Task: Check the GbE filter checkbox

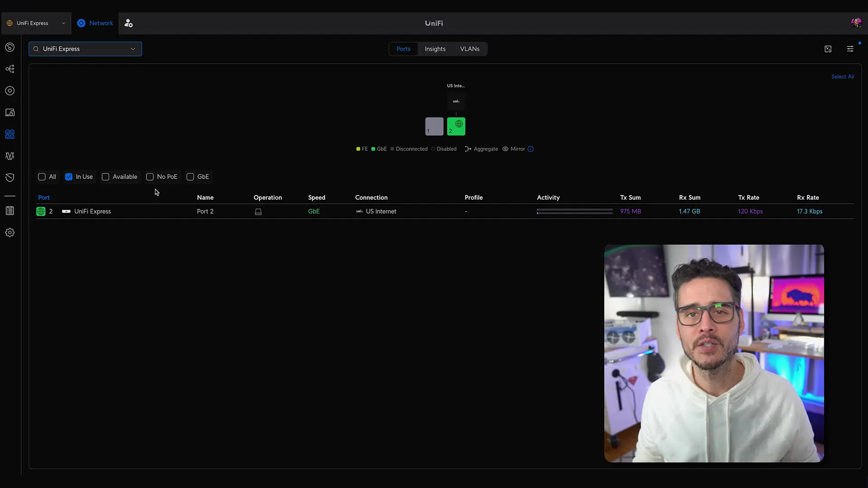Action: pyautogui.click(x=190, y=177)
